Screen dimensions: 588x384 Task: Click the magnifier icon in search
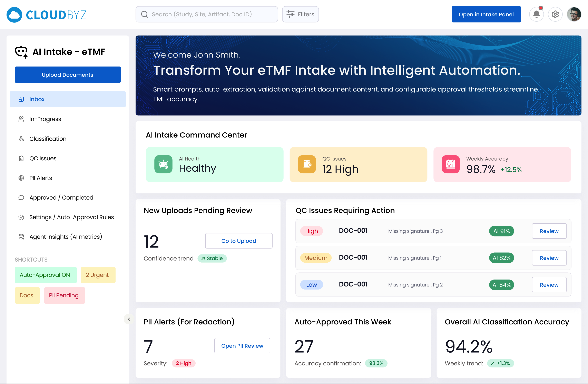click(145, 14)
